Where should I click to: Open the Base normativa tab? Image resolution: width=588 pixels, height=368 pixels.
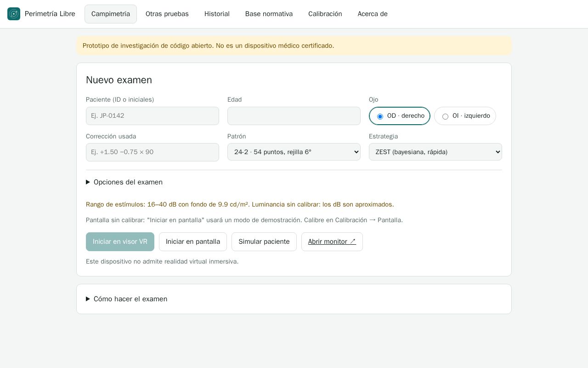(x=269, y=14)
